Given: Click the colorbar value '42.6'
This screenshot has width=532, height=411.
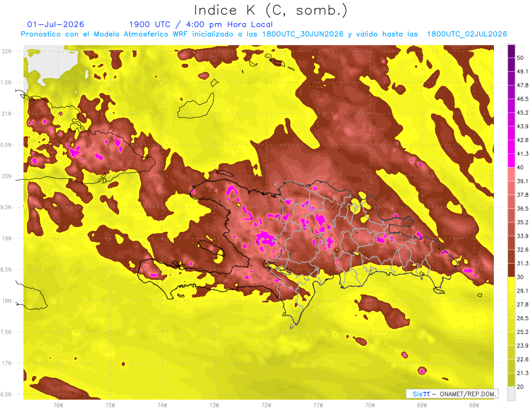Looking at the screenshot, I should point(523,140).
